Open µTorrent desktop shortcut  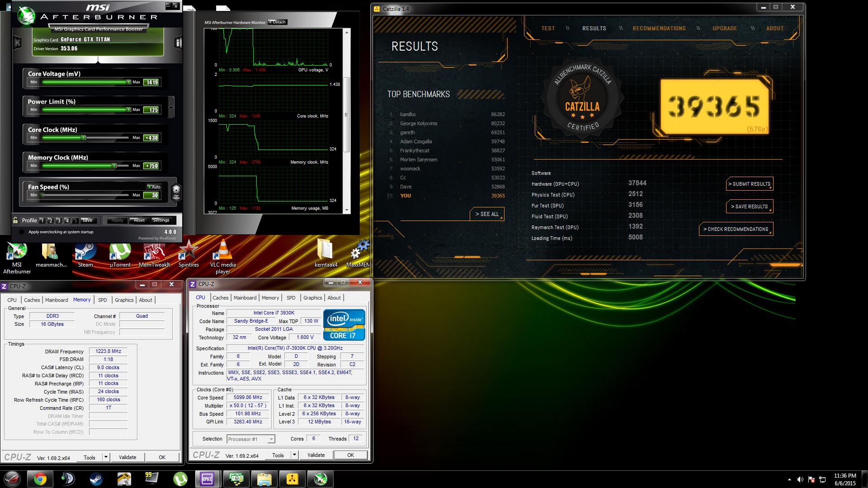(x=120, y=255)
